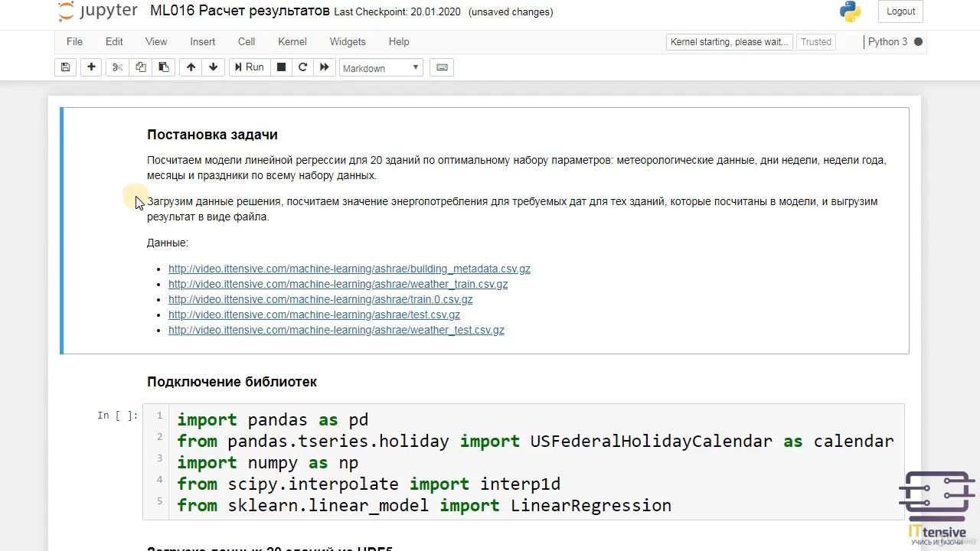The width and height of the screenshot is (980, 551).
Task: Open the Insert menu
Action: pos(203,42)
